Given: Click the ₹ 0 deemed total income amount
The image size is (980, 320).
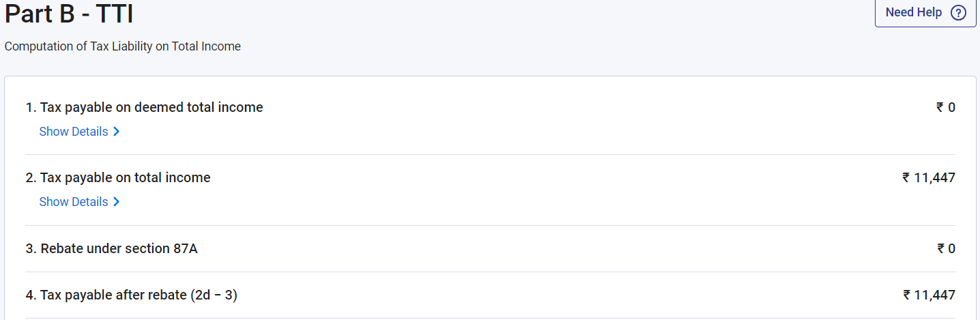Looking at the screenshot, I should (x=946, y=107).
